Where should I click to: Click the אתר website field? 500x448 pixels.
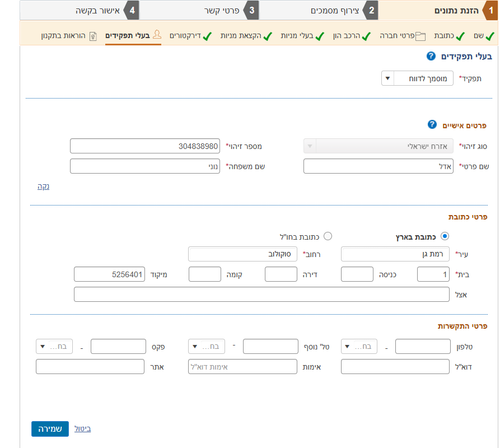click(90, 366)
